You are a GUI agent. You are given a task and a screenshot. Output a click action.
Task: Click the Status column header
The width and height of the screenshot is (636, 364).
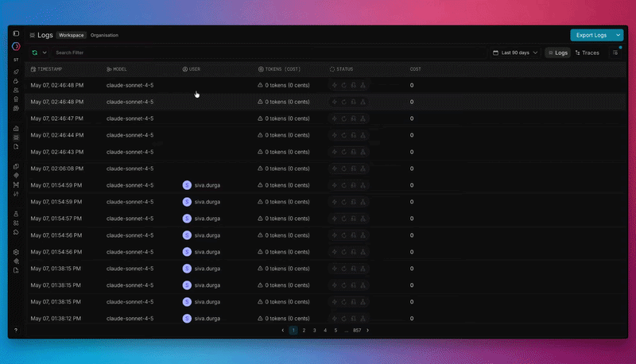tap(342, 69)
